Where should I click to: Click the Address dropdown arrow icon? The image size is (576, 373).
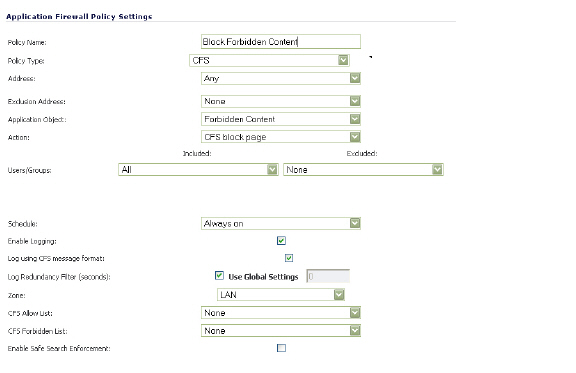(x=355, y=78)
